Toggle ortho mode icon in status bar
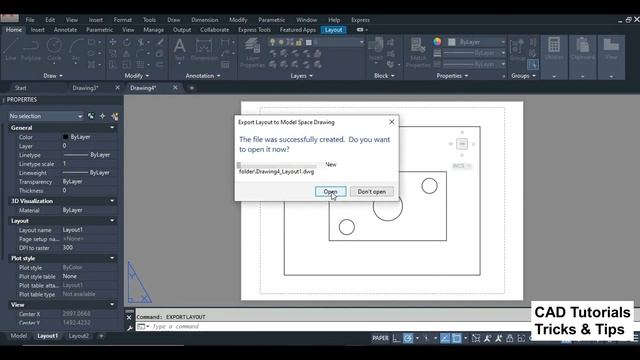This screenshot has height=360, width=640. pyautogui.click(x=396, y=338)
